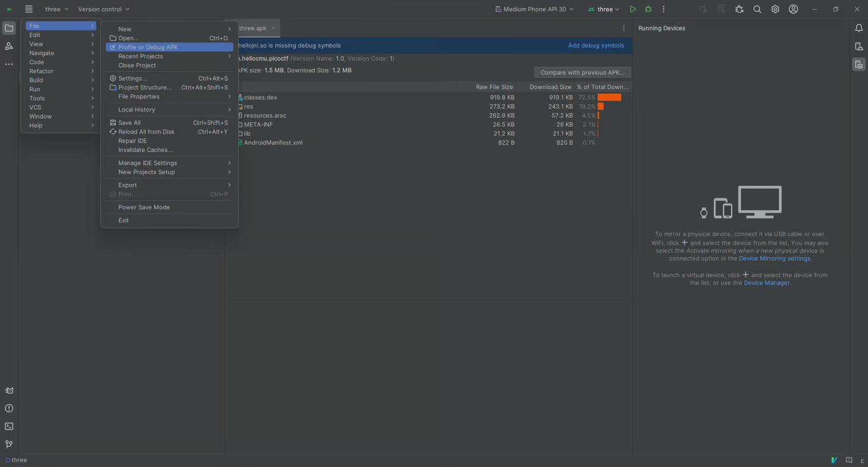Open the Terminal tool window
The height and width of the screenshot is (467, 868).
pyautogui.click(x=9, y=426)
